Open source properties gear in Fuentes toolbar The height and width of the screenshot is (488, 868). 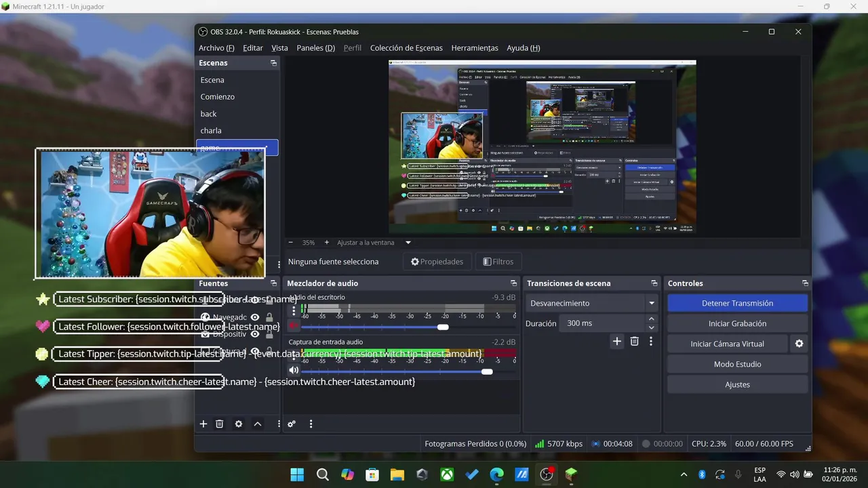[x=239, y=424]
